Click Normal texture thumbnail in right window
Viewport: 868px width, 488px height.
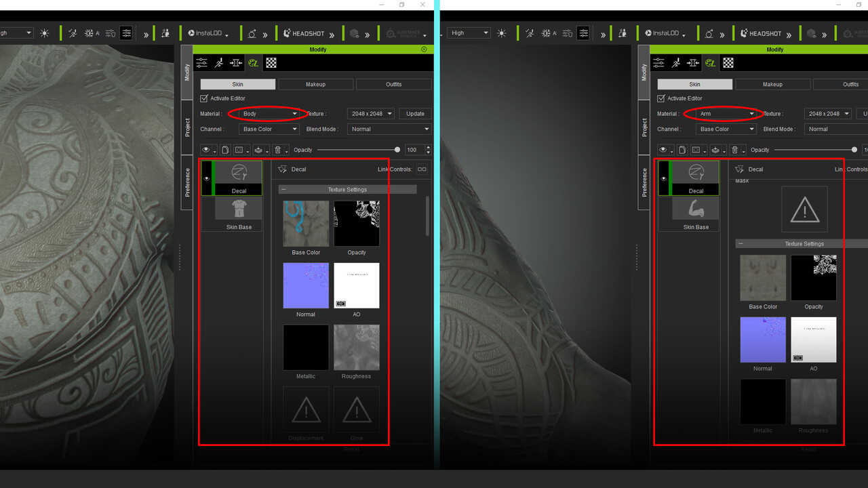(x=763, y=340)
